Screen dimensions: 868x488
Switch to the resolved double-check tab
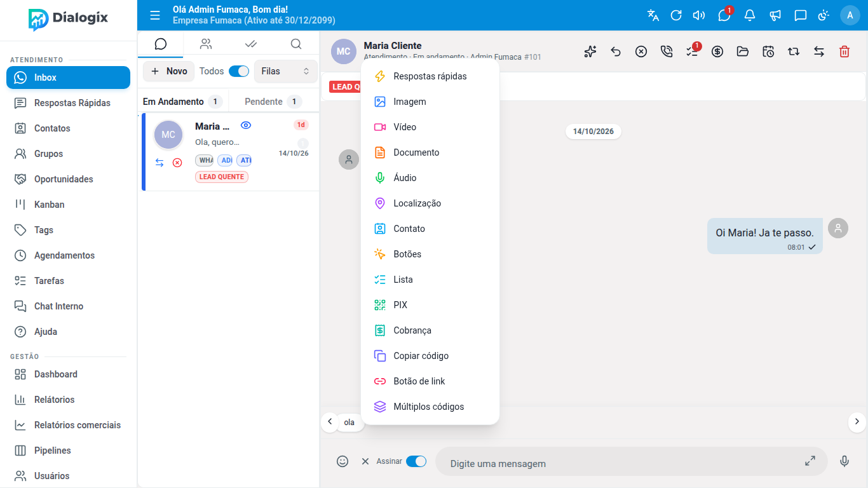click(x=251, y=44)
